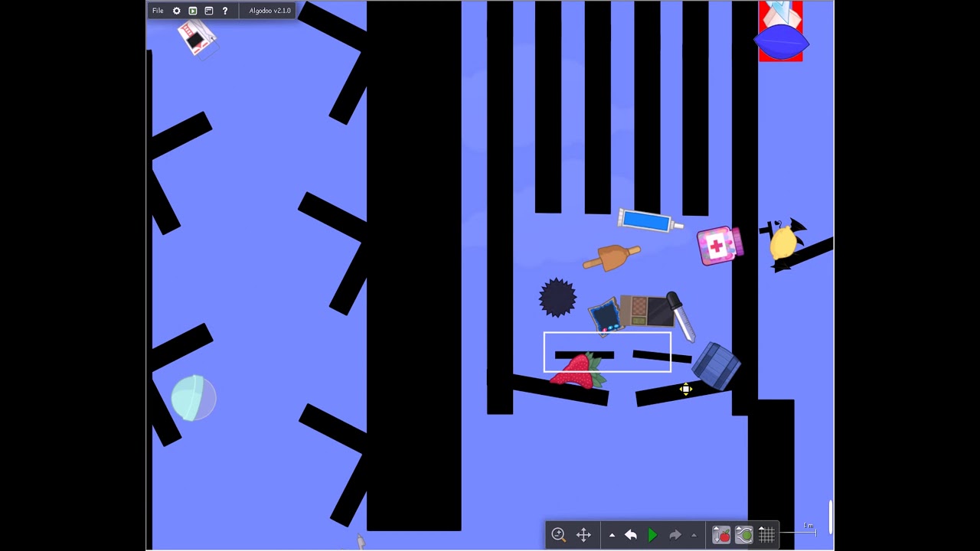
Task: Select the pink first-aid jar object
Action: [x=719, y=246]
